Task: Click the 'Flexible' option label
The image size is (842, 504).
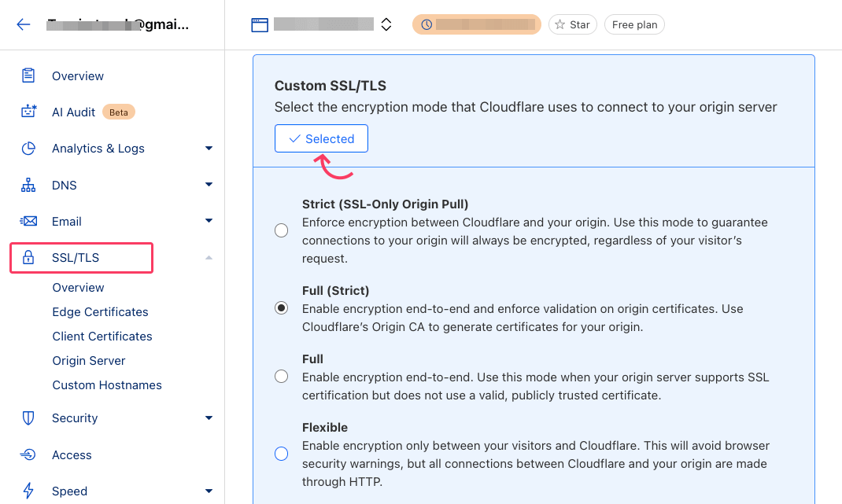Action: click(325, 428)
